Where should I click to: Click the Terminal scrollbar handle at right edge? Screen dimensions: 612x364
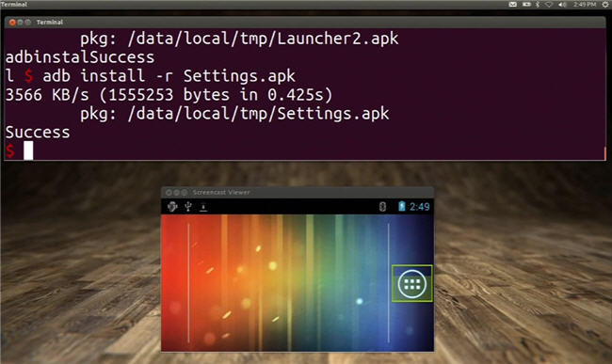(604, 153)
